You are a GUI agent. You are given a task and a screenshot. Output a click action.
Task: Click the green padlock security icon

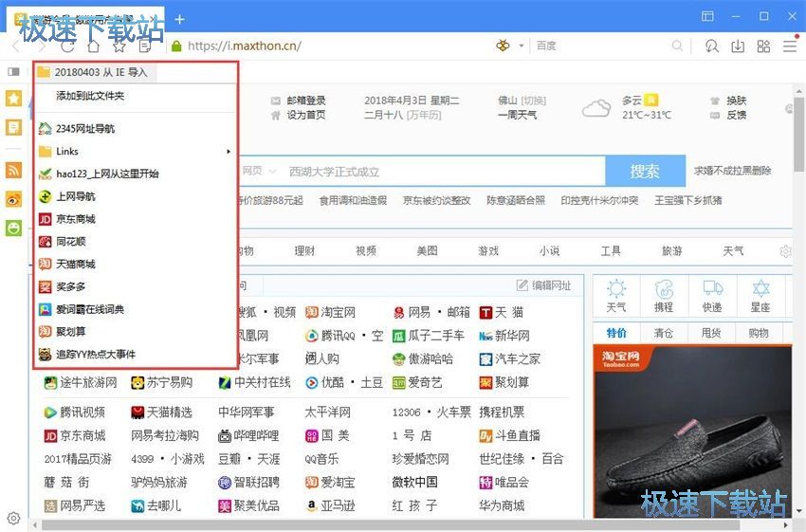coord(176,46)
